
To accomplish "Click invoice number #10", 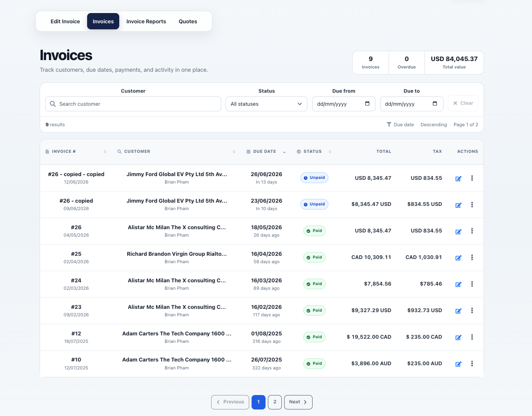I will pyautogui.click(x=76, y=360).
